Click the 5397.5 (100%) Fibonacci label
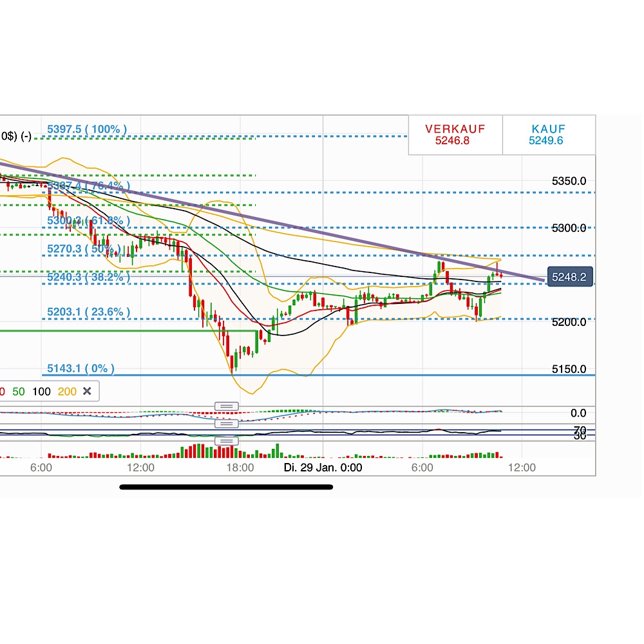644x644 pixels. pos(86,129)
